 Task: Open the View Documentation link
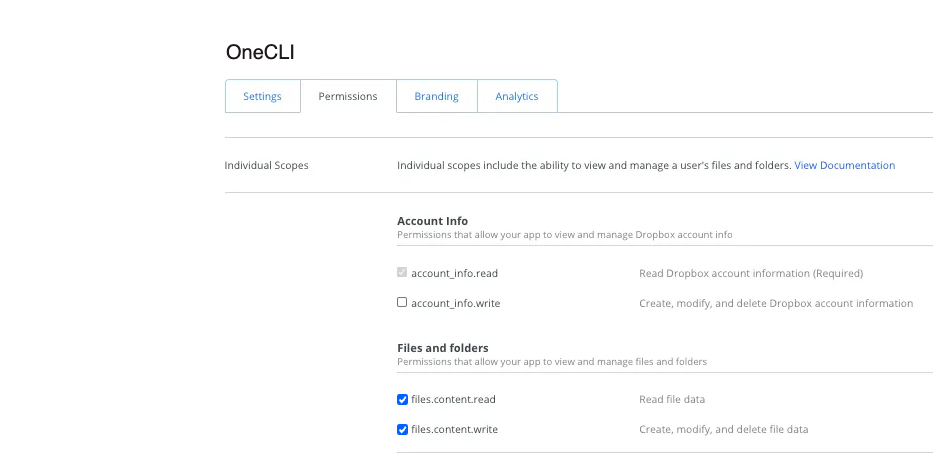(844, 165)
